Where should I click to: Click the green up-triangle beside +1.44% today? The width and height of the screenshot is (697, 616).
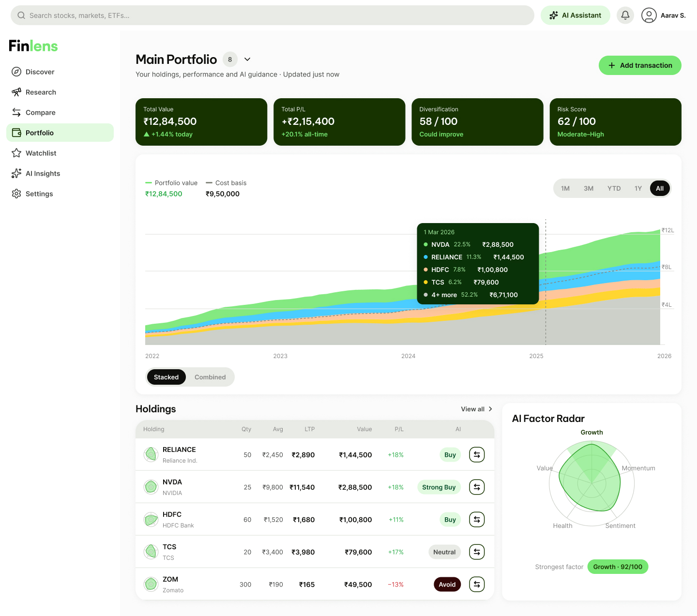pyautogui.click(x=147, y=134)
